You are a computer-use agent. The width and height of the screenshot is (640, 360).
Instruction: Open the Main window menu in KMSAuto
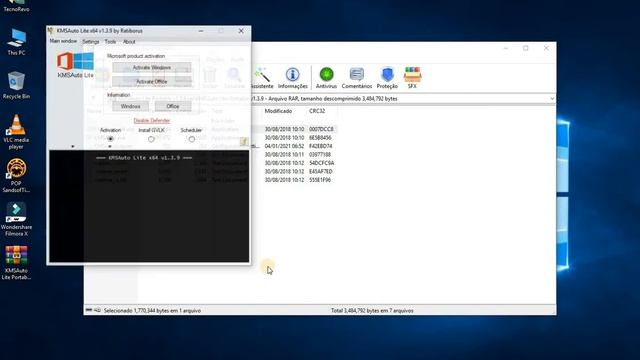pyautogui.click(x=63, y=42)
